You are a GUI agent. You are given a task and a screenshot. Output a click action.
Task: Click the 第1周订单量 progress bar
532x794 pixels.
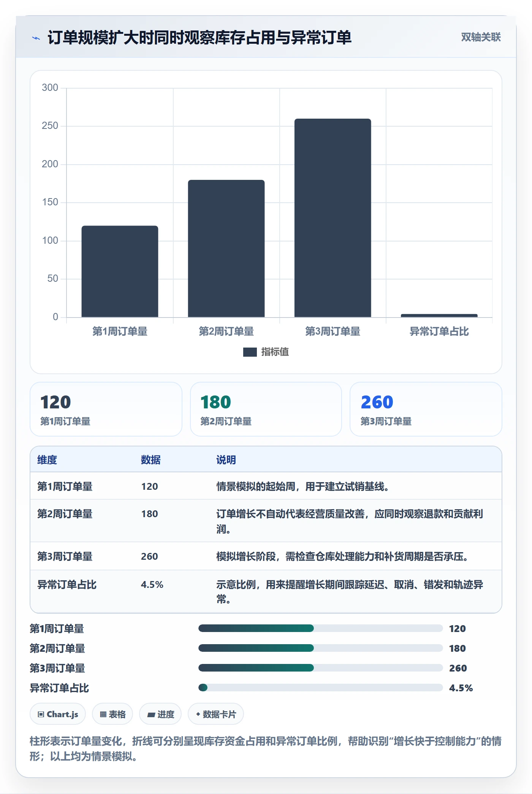pyautogui.click(x=320, y=628)
